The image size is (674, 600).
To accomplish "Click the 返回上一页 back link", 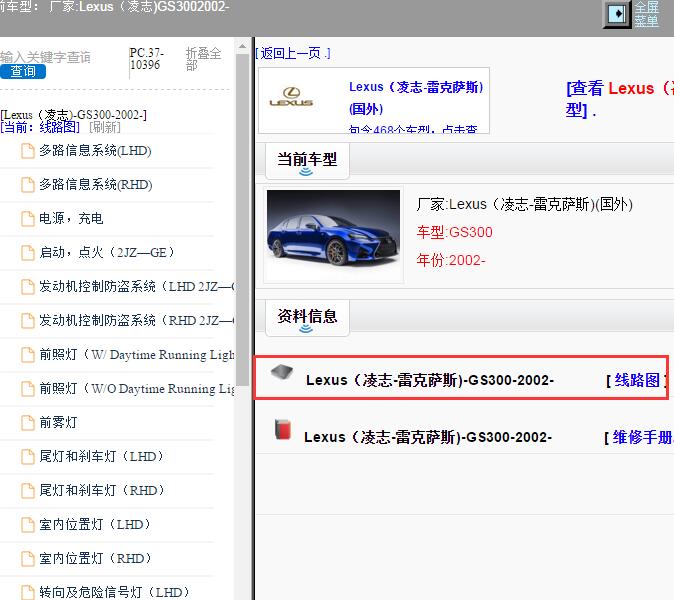I will pos(293,53).
